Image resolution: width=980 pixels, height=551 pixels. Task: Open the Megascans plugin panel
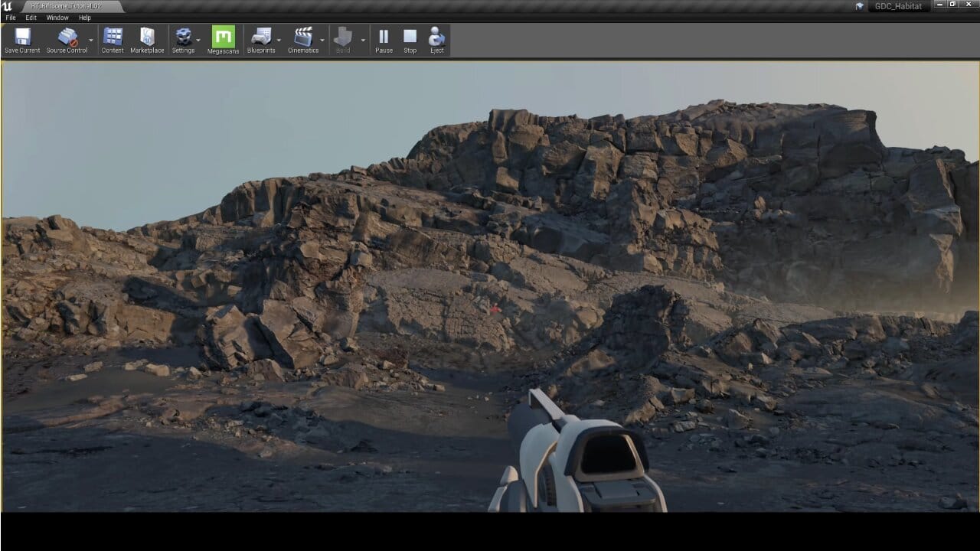[x=223, y=37]
